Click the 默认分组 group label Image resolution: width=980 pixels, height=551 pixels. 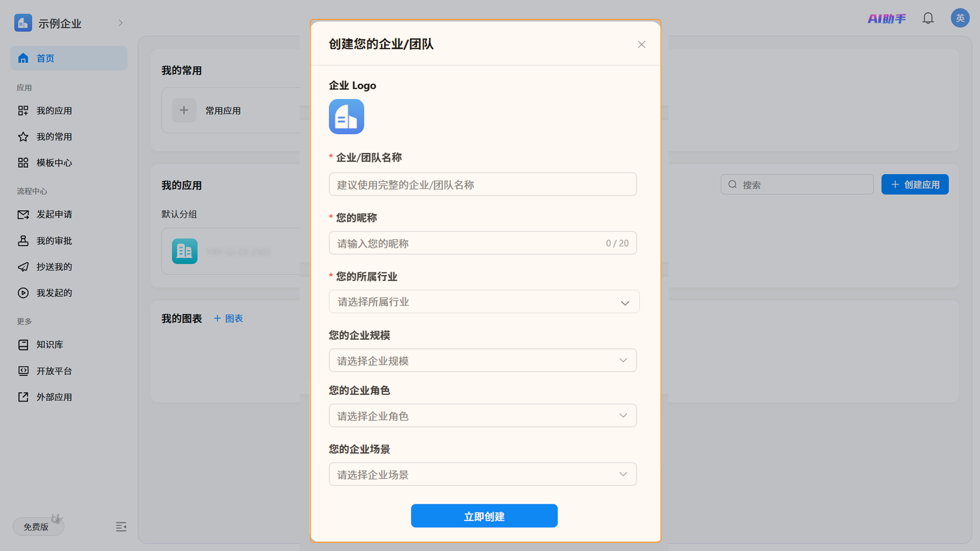[x=179, y=214]
